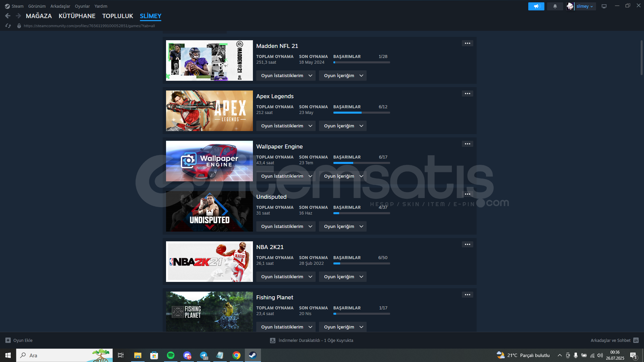Go back with the left arrow

8,16
